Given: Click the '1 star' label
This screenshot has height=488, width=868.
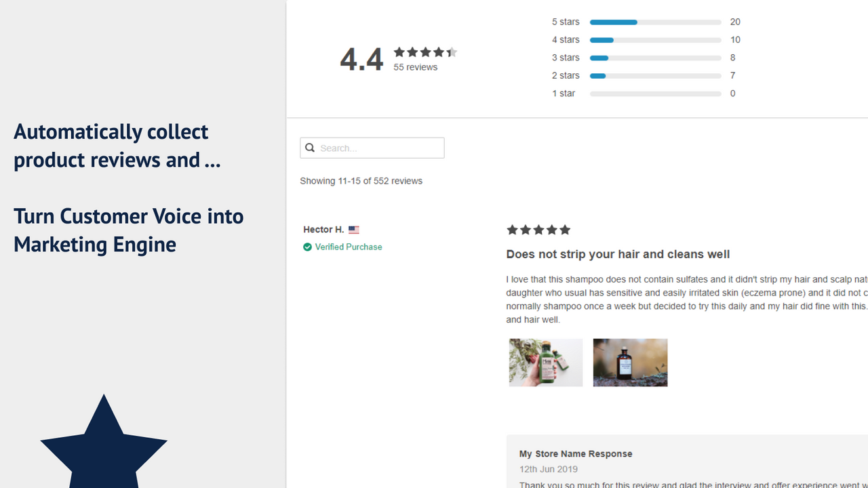Looking at the screenshot, I should (564, 94).
